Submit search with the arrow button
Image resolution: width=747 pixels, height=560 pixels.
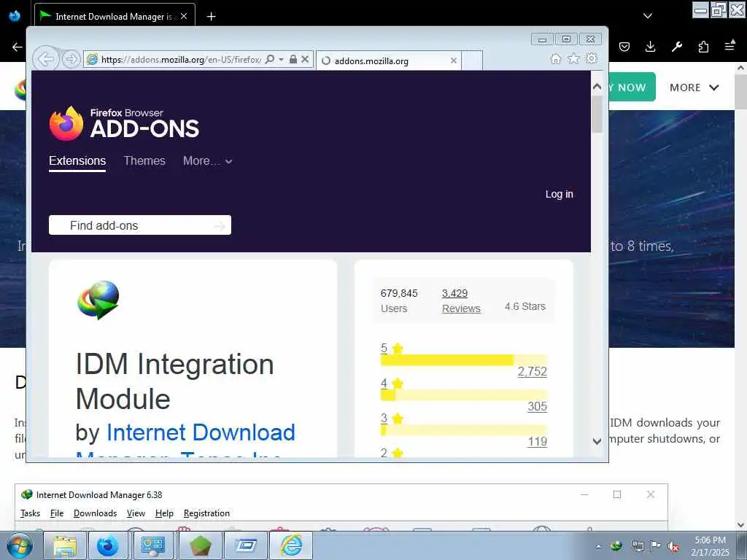click(x=220, y=226)
